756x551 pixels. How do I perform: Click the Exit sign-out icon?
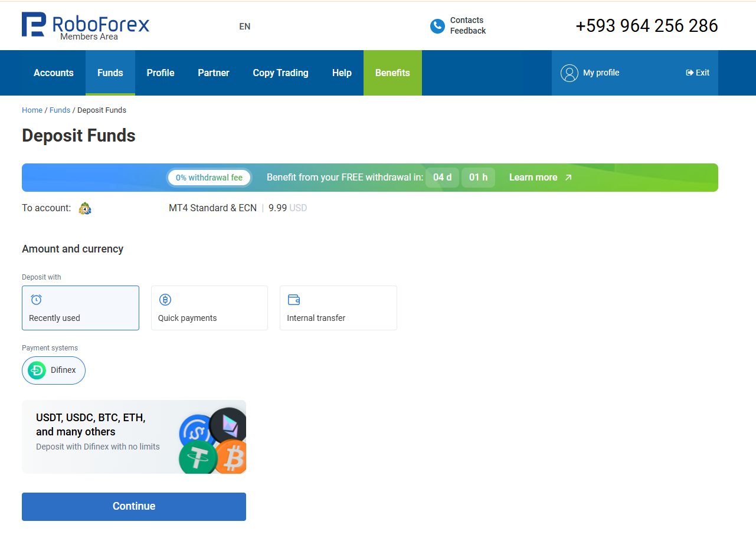(689, 73)
